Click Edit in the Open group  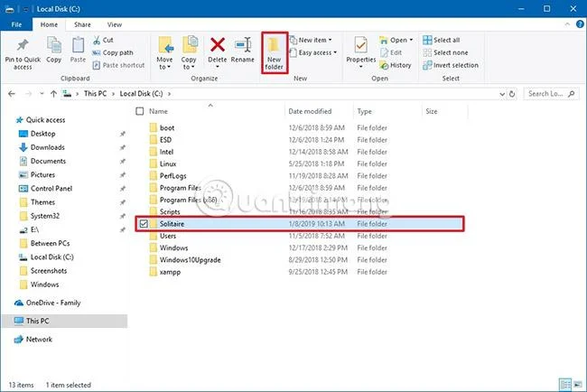point(391,52)
